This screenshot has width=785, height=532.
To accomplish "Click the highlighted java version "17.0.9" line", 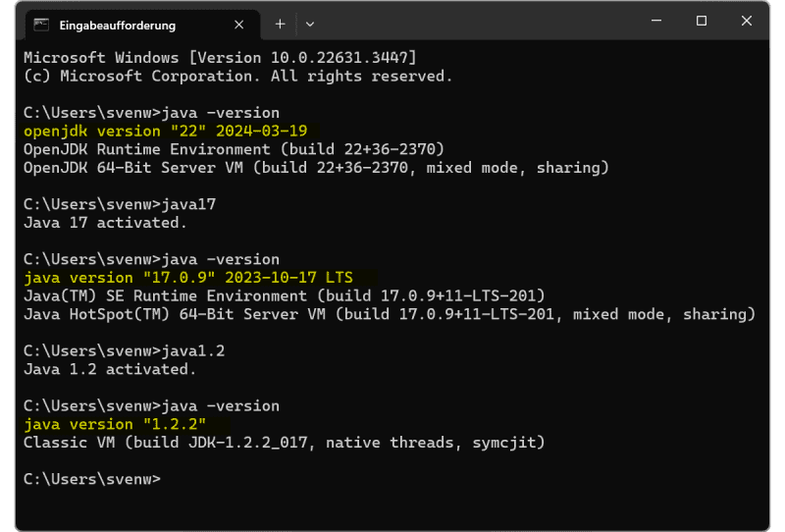I will point(187,278).
